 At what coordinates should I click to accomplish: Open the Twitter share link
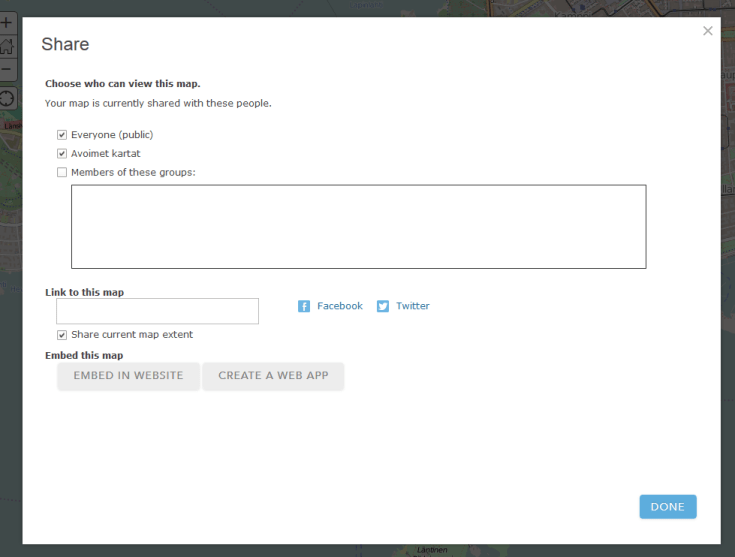pos(412,306)
